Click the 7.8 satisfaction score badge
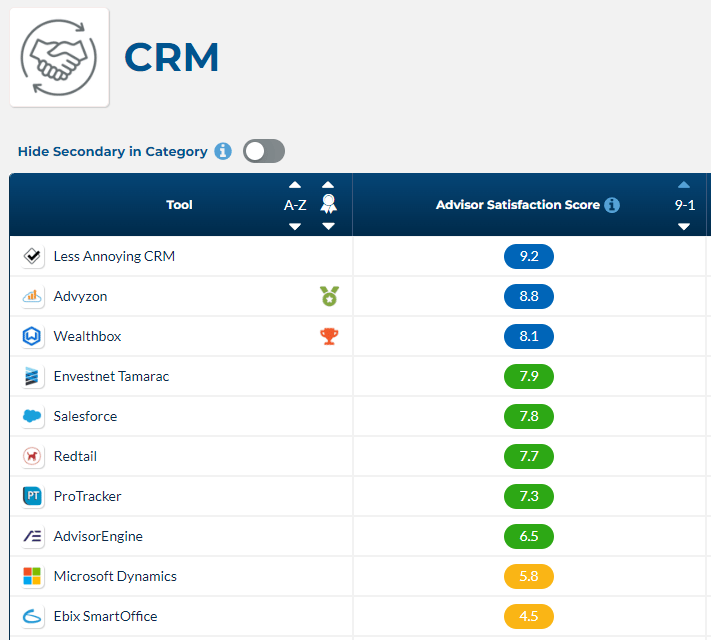711x640 pixels. [529, 416]
